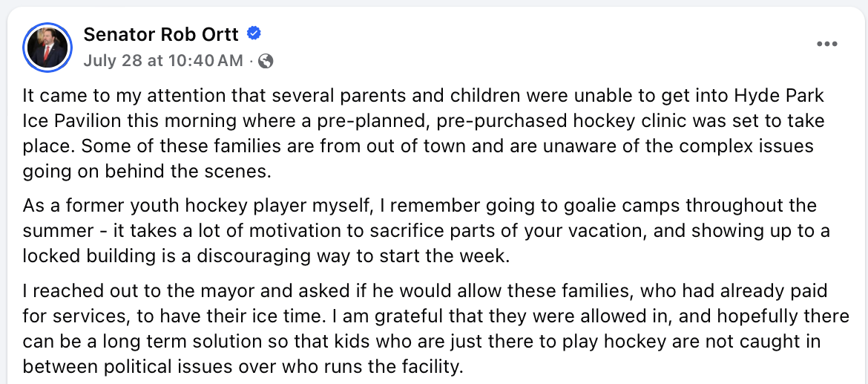The width and height of the screenshot is (868, 384).
Task: Click the blue verified badge checkmark
Action: (254, 34)
